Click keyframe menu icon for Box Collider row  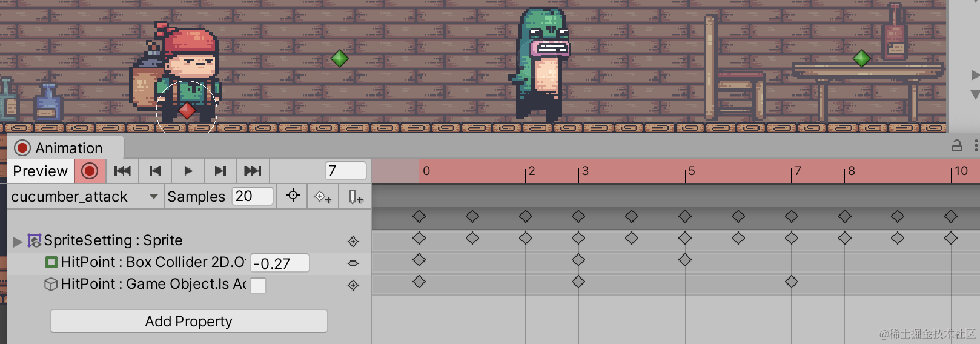pyautogui.click(x=353, y=263)
